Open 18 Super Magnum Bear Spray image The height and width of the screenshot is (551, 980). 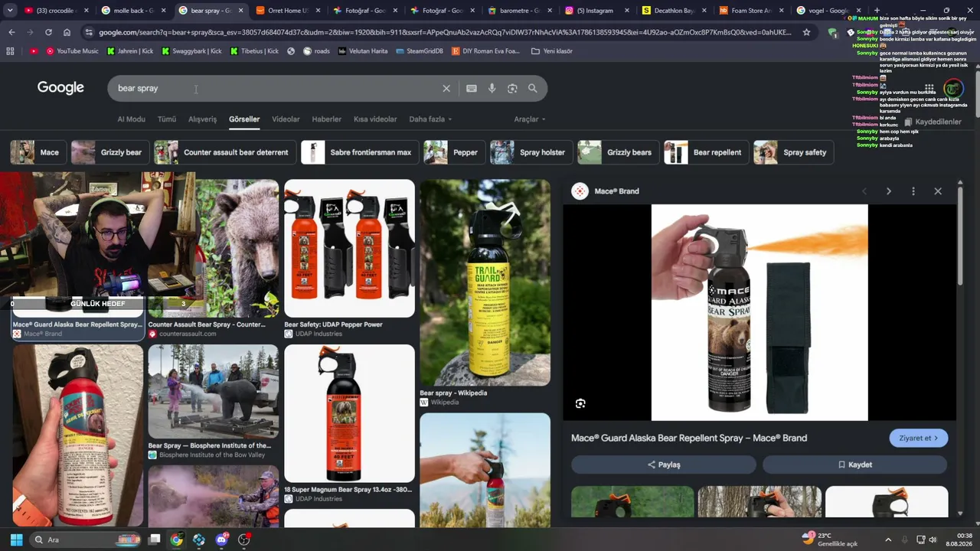(x=349, y=413)
